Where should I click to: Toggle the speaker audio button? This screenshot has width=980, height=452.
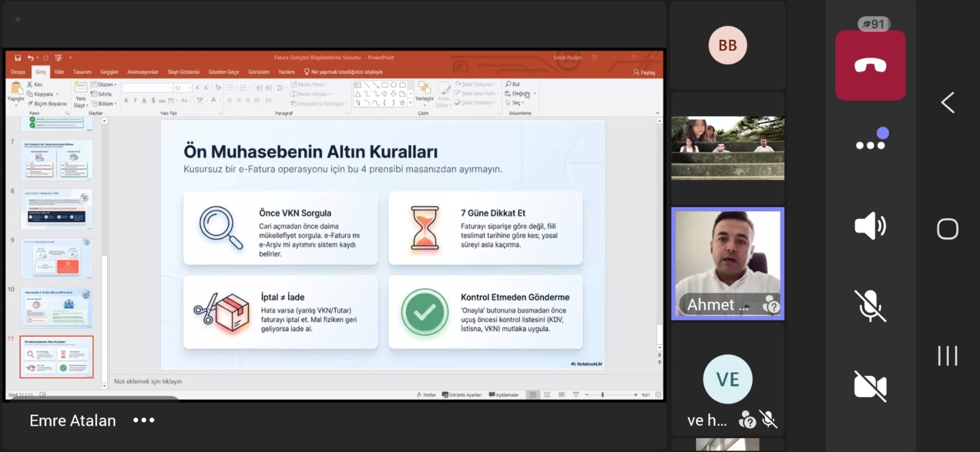[870, 225]
